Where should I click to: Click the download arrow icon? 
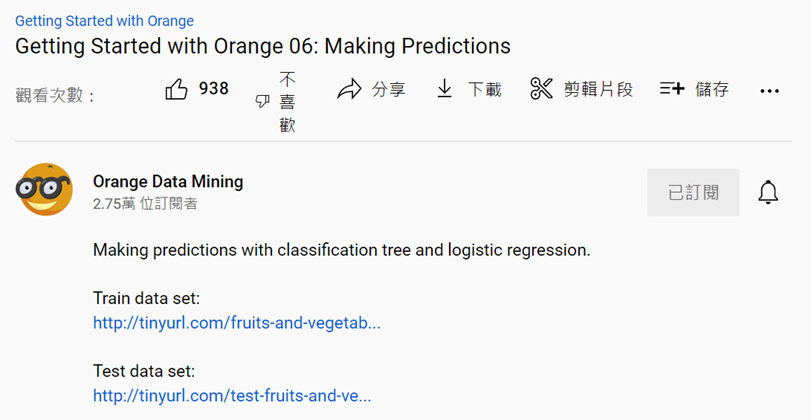[445, 90]
